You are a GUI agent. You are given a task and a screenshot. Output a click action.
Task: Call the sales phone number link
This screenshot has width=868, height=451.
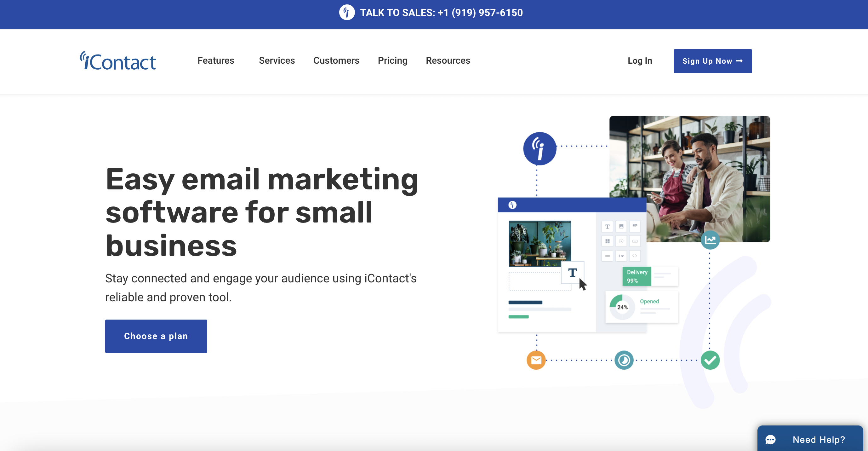pos(441,13)
